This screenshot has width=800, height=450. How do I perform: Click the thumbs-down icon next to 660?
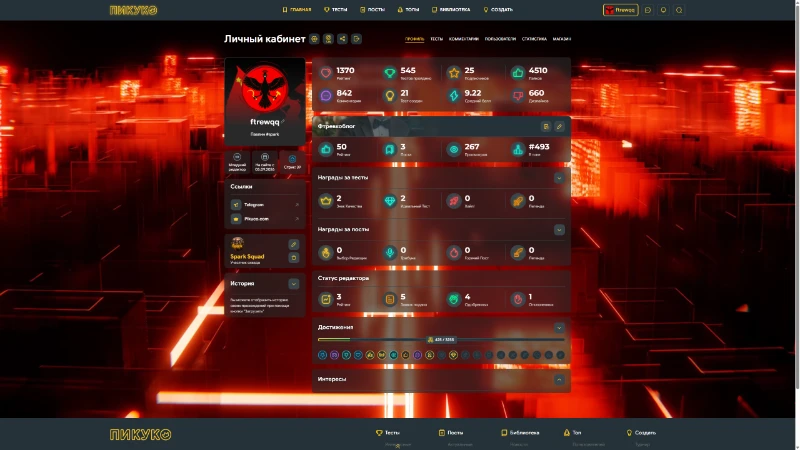click(518, 95)
